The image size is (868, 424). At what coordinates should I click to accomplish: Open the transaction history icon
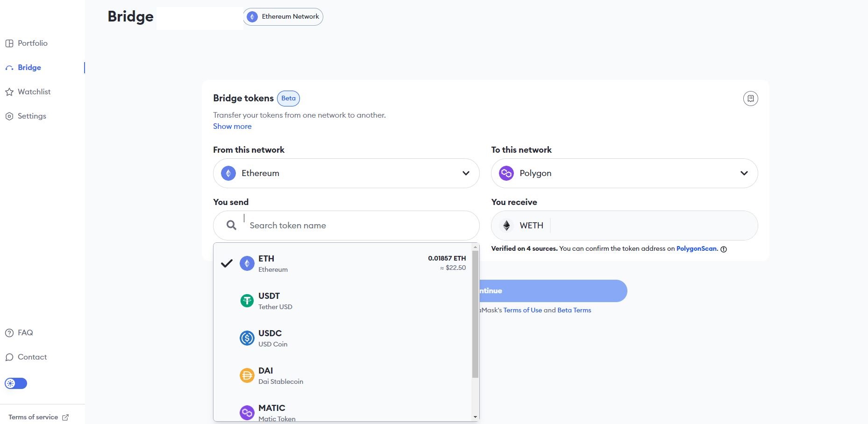point(751,99)
